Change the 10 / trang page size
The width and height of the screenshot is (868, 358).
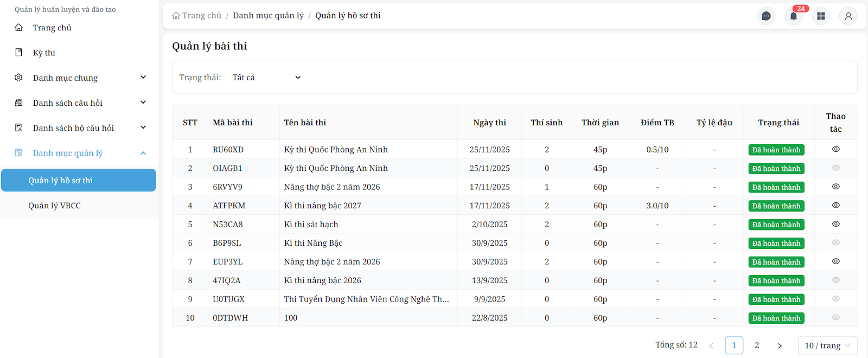click(x=827, y=346)
